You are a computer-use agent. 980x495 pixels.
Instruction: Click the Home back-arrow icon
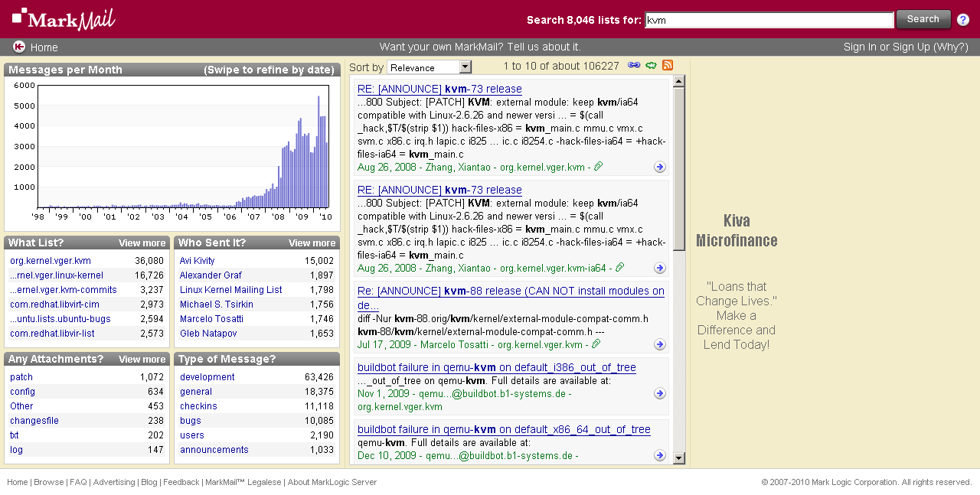pyautogui.click(x=19, y=47)
